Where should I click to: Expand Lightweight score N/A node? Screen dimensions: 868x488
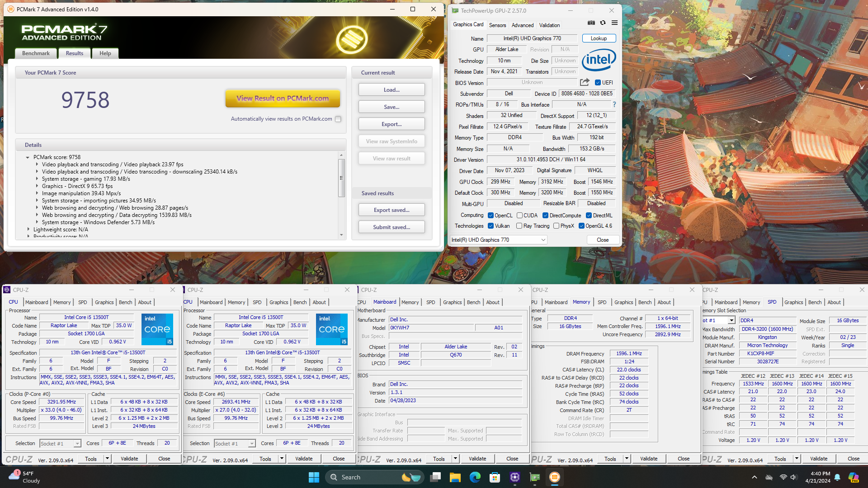28,230
